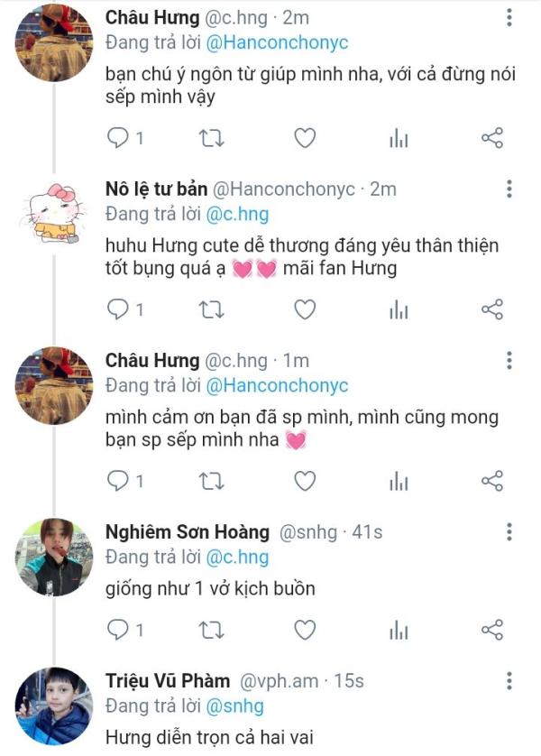541x756 pixels.
Task: View analytics on Nghiêm Sơn Hoàng's tweet
Action: [399, 629]
